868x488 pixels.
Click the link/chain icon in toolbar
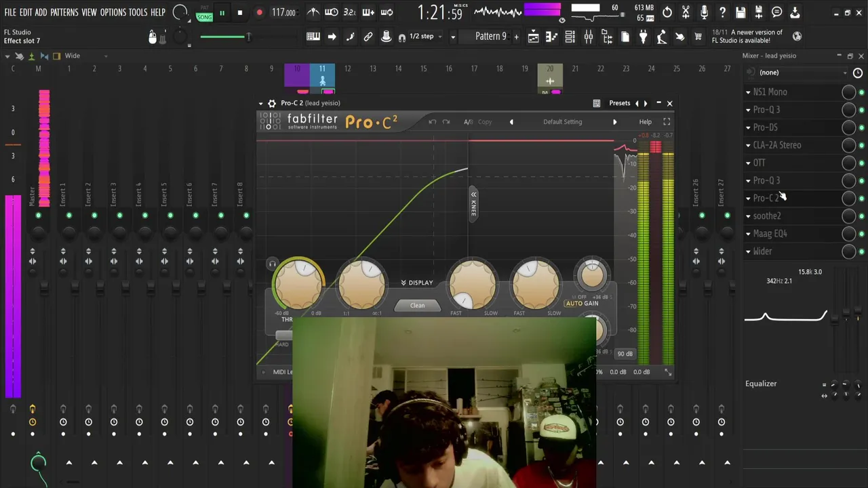[x=368, y=37]
